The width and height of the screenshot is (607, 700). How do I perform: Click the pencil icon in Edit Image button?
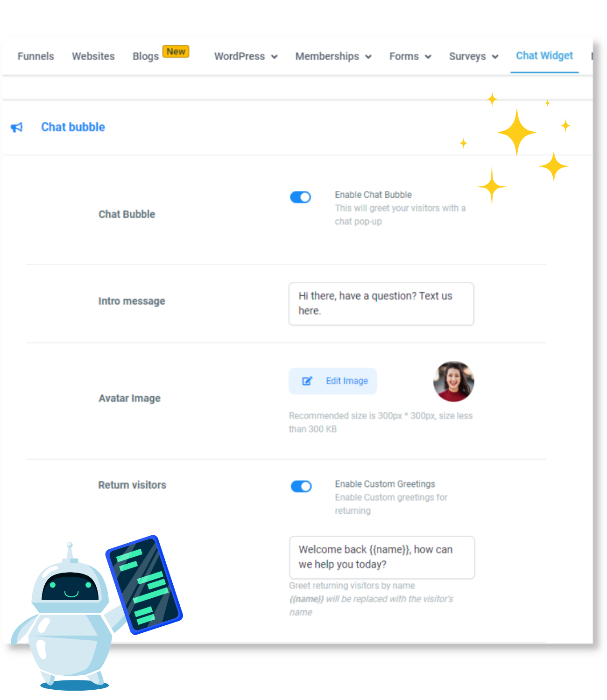coord(307,381)
